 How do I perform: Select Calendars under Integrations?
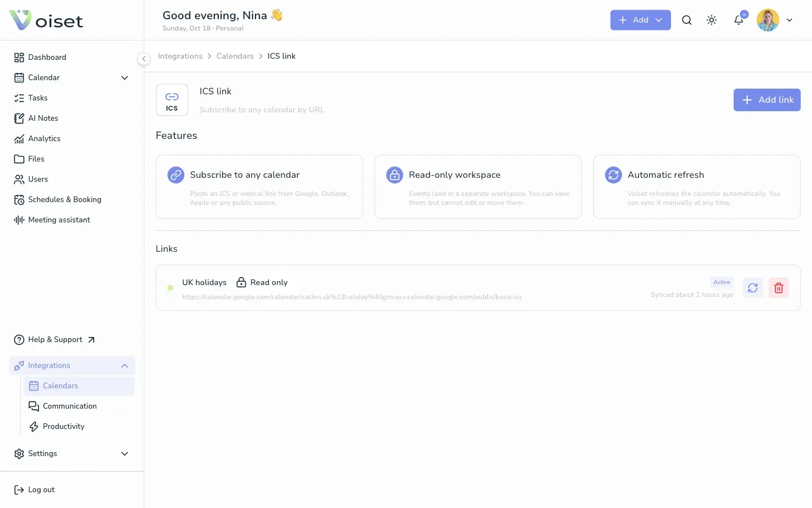(x=79, y=386)
